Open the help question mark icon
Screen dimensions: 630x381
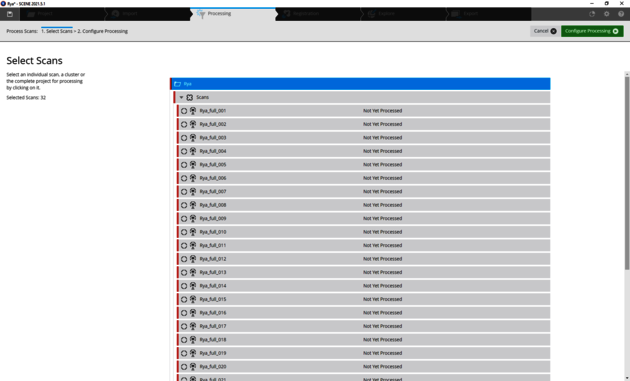[621, 14]
